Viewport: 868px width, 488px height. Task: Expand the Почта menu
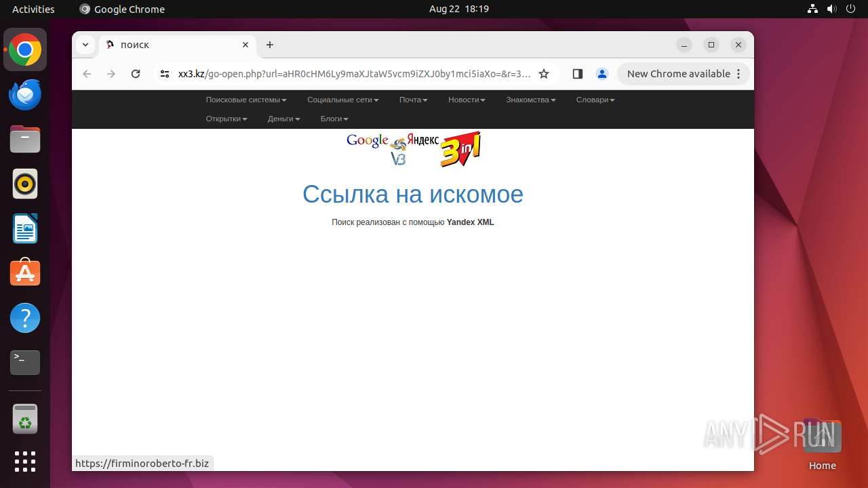pos(413,100)
